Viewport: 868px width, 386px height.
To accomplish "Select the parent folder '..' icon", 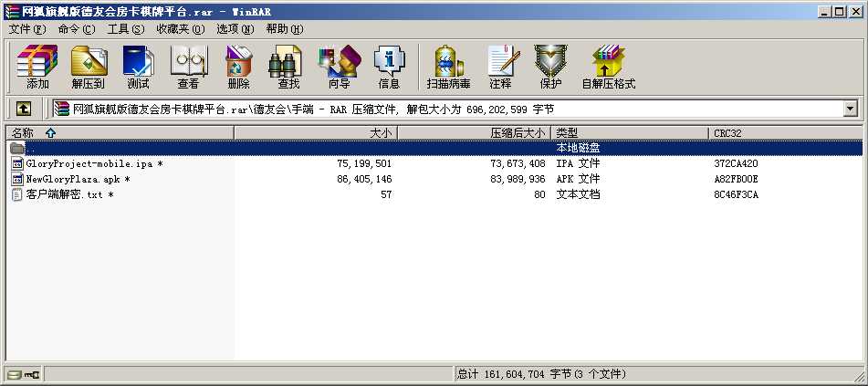I will [x=17, y=148].
